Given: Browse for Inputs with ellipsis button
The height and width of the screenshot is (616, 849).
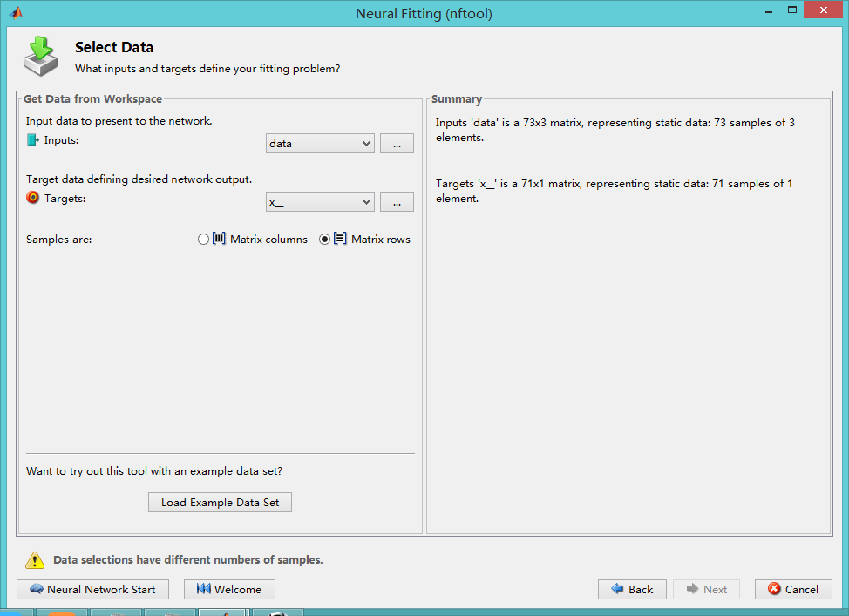Looking at the screenshot, I should 397,144.
